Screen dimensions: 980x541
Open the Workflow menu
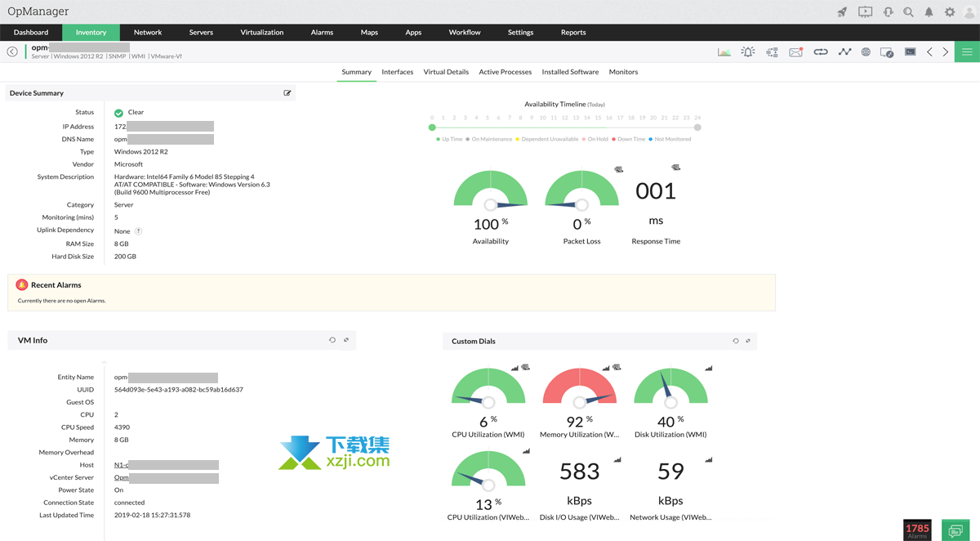[x=465, y=33]
